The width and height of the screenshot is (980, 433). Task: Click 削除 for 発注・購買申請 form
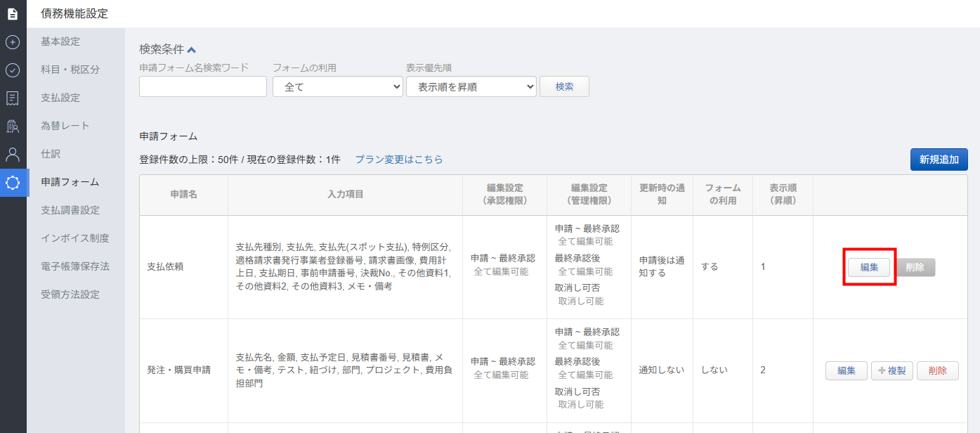[x=937, y=370]
